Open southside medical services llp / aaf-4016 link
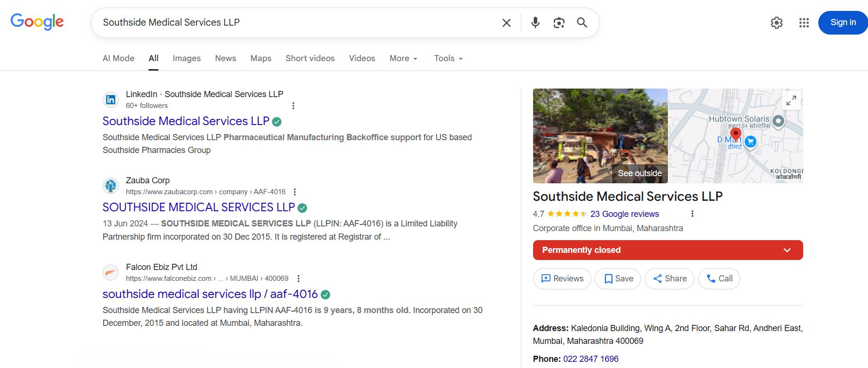868x368 pixels. (210, 294)
